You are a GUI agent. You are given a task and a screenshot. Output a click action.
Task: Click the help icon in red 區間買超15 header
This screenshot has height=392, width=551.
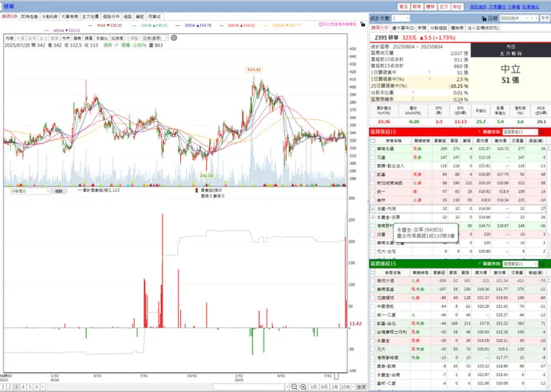coord(479,132)
